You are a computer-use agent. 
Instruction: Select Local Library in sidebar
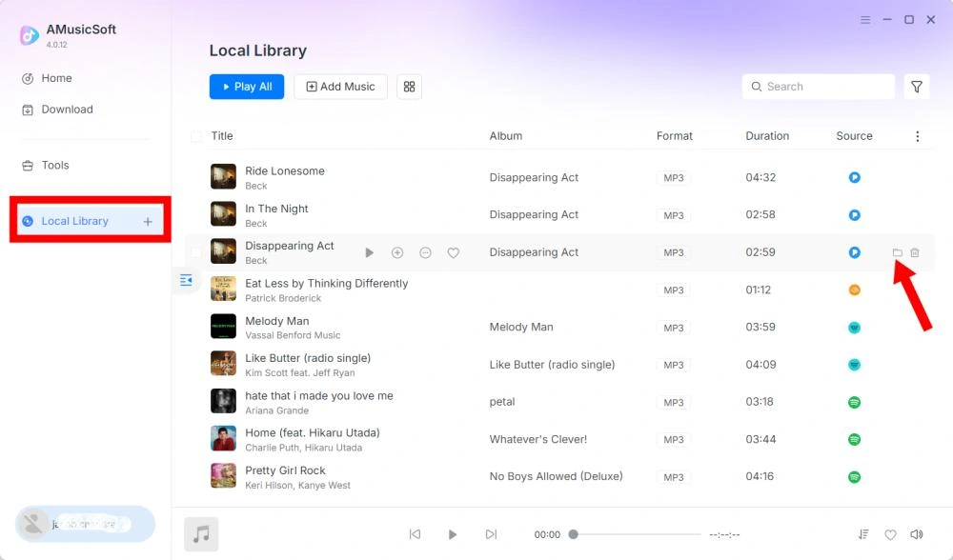tap(74, 221)
